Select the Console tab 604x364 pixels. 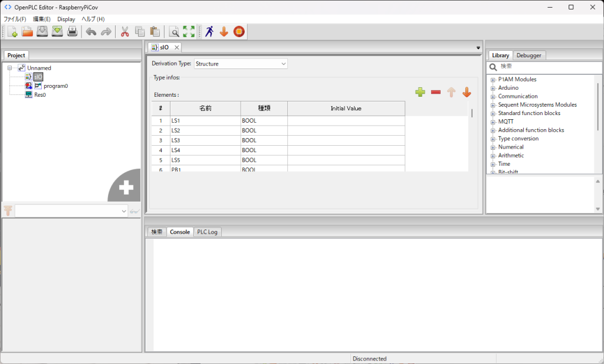(x=180, y=232)
